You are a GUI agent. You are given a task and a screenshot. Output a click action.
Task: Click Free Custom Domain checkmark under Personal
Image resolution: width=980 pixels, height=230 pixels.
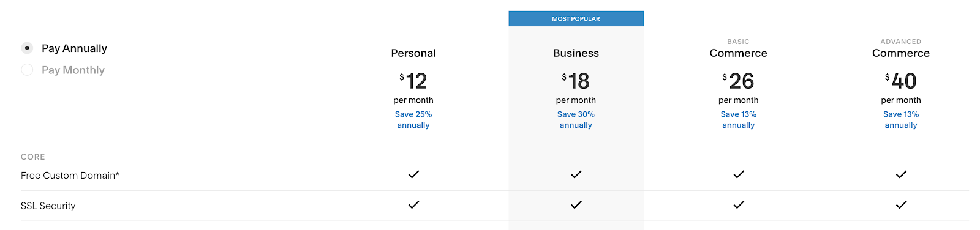coord(413,174)
